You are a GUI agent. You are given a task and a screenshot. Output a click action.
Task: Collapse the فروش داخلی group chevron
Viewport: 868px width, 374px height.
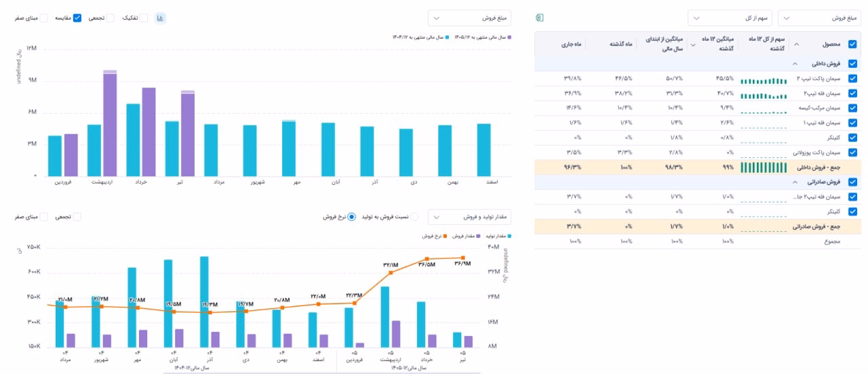[794, 64]
